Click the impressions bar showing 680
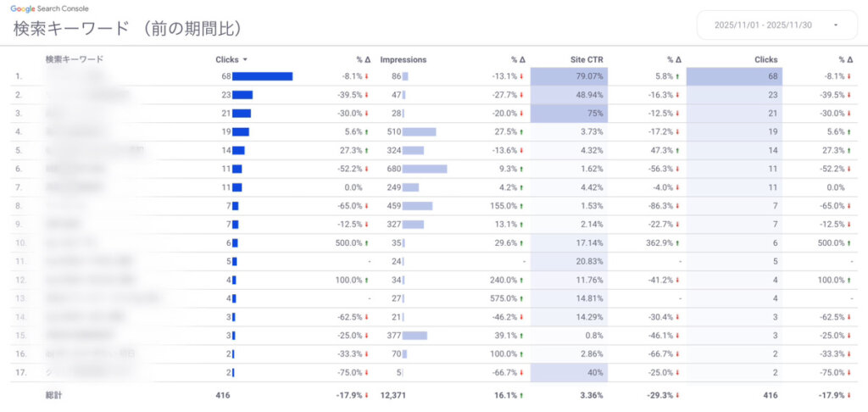 pos(424,169)
